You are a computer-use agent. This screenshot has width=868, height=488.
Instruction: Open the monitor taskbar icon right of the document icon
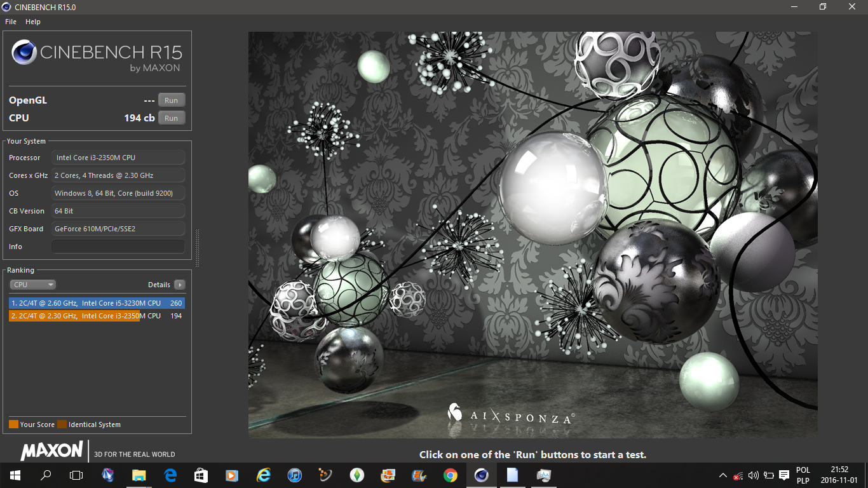coord(543,475)
